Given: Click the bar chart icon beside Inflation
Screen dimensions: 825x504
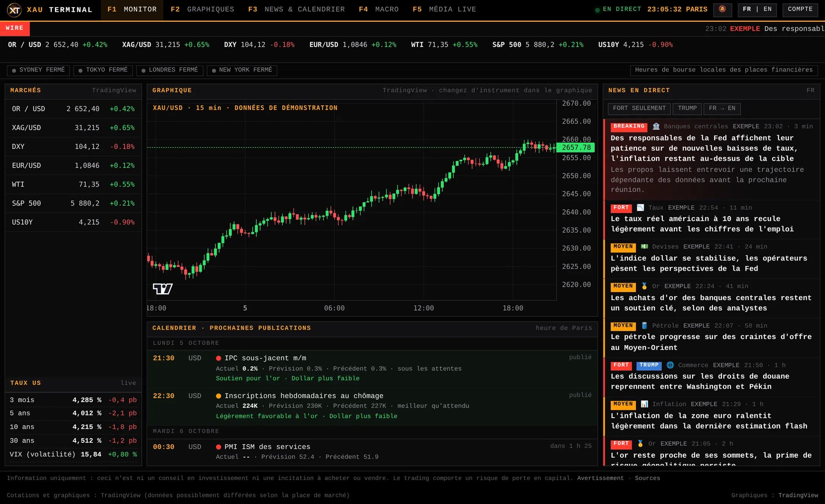Looking at the screenshot, I should tap(644, 404).
